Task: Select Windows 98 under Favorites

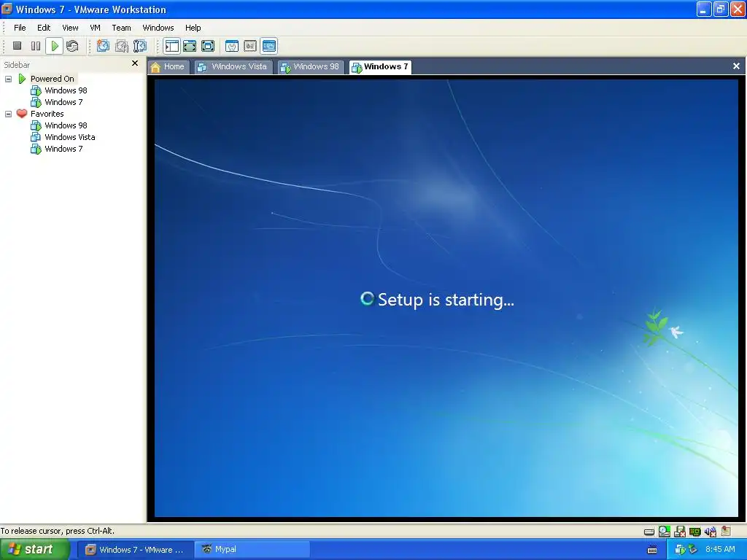Action: [66, 125]
